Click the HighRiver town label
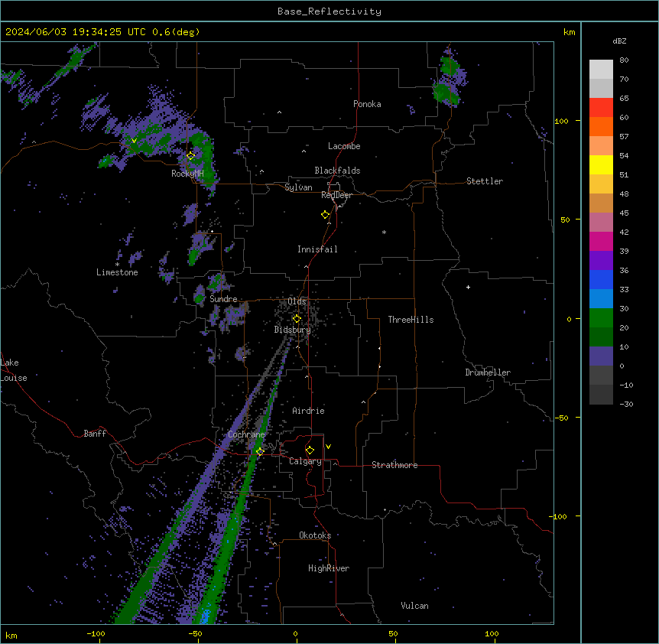The height and width of the screenshot is (644, 659). point(329,568)
